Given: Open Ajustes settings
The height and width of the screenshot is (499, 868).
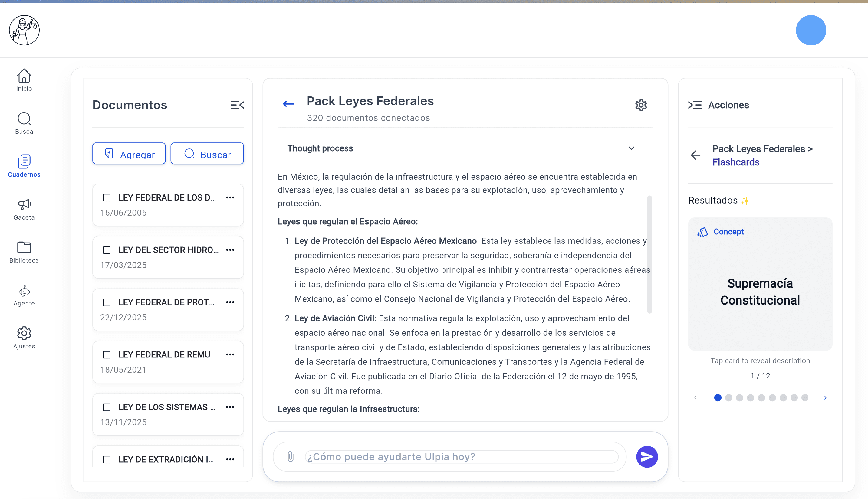Looking at the screenshot, I should (x=24, y=334).
